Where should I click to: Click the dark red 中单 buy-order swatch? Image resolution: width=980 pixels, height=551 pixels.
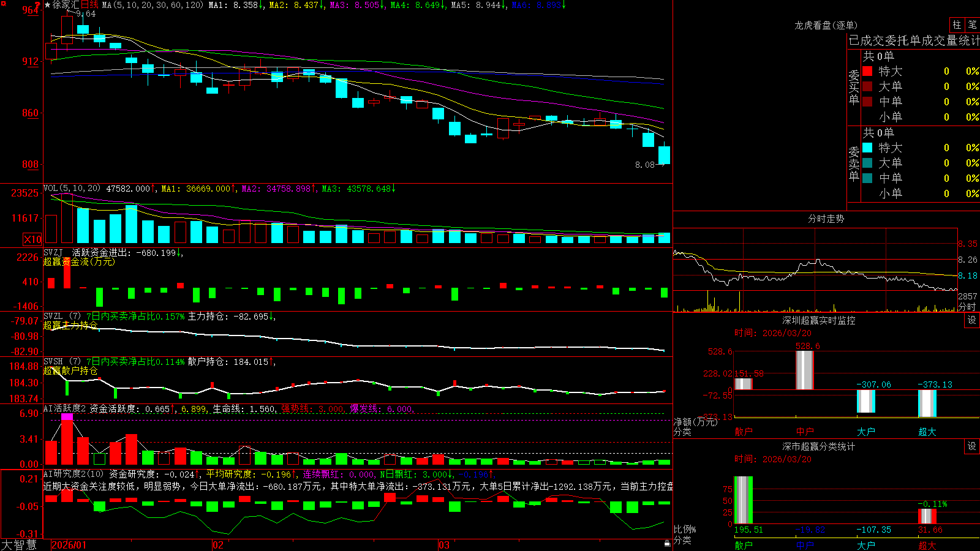coord(867,102)
